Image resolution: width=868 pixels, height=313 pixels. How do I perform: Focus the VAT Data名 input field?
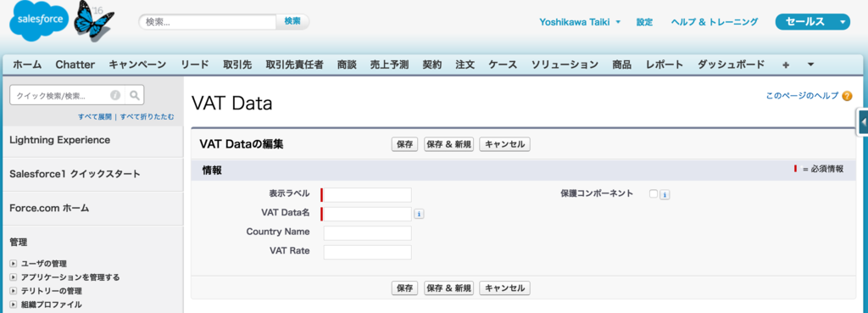(x=368, y=214)
